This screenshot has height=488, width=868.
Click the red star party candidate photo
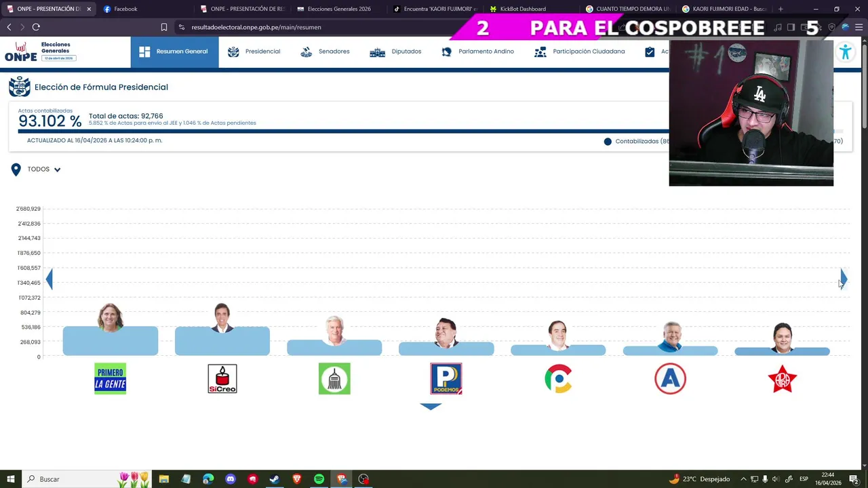[782, 338]
